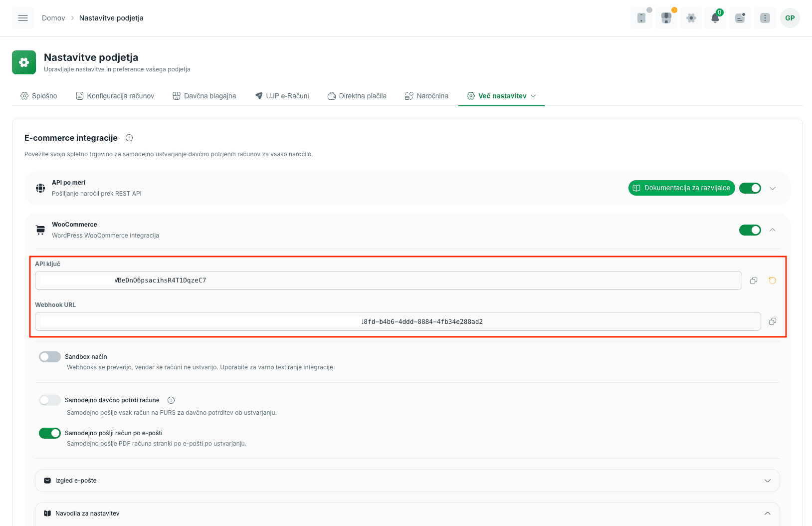This screenshot has height=526, width=812.
Task: Open notifications bell
Action: pyautogui.click(x=715, y=18)
